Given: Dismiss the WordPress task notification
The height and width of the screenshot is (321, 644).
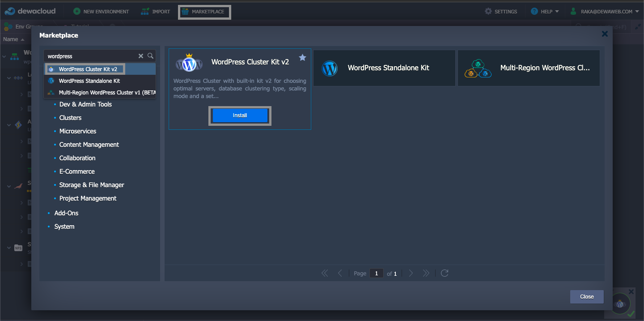Looking at the screenshot, I should point(631,291).
